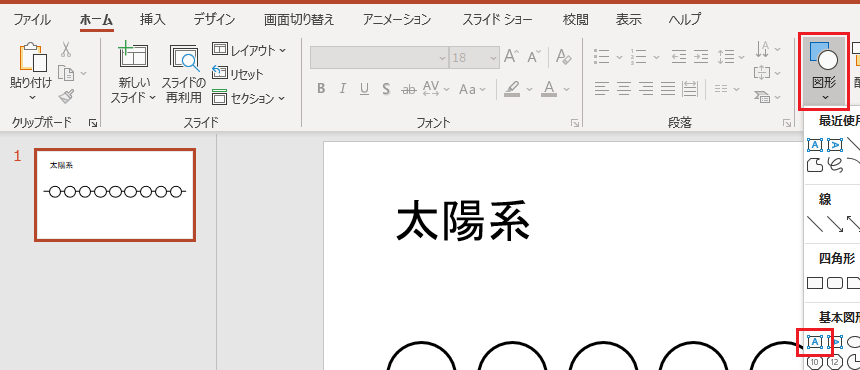Select the horizontal text box under 基本図形

click(x=815, y=342)
